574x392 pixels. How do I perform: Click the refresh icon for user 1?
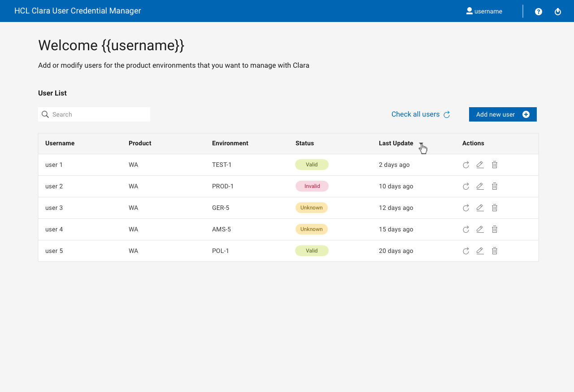pyautogui.click(x=466, y=165)
